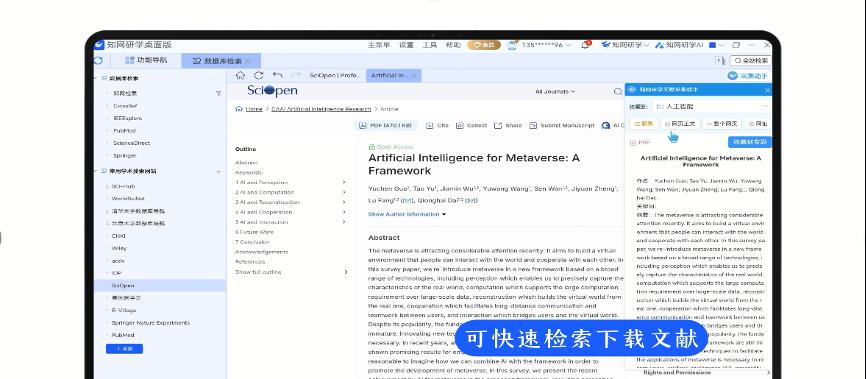Select Wiley in academic sites list
Viewport: 866px width, 379px height.
click(x=119, y=249)
